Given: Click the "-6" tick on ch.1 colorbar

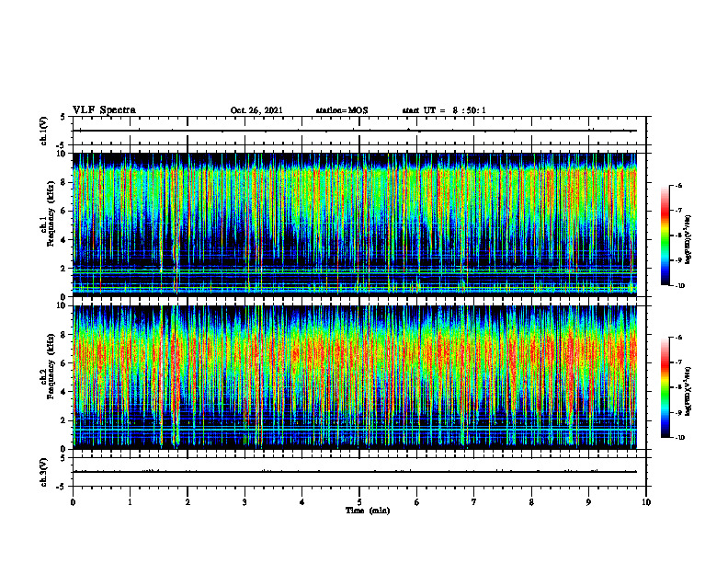Looking at the screenshot, I should (x=678, y=186).
